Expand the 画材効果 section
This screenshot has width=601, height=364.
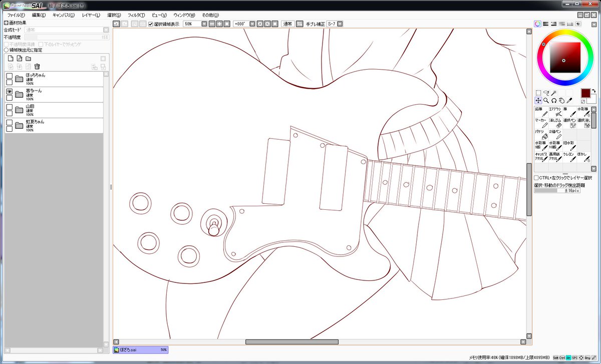6,23
